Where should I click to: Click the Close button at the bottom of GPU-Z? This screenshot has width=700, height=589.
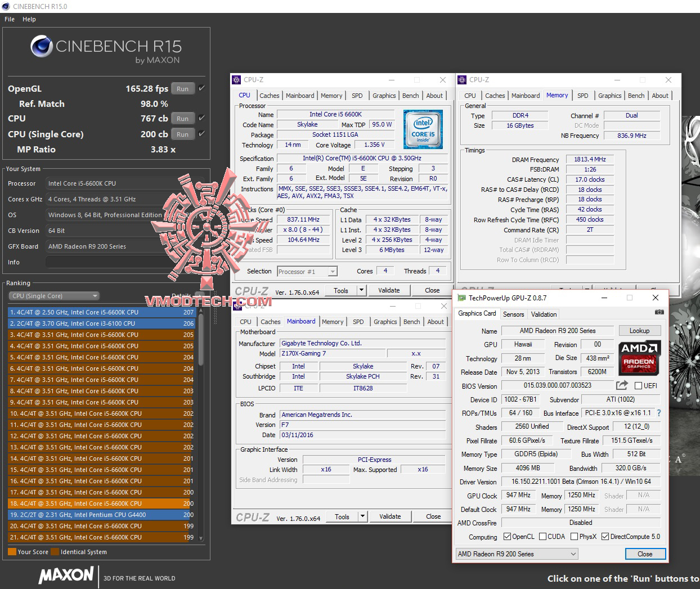pos(645,554)
